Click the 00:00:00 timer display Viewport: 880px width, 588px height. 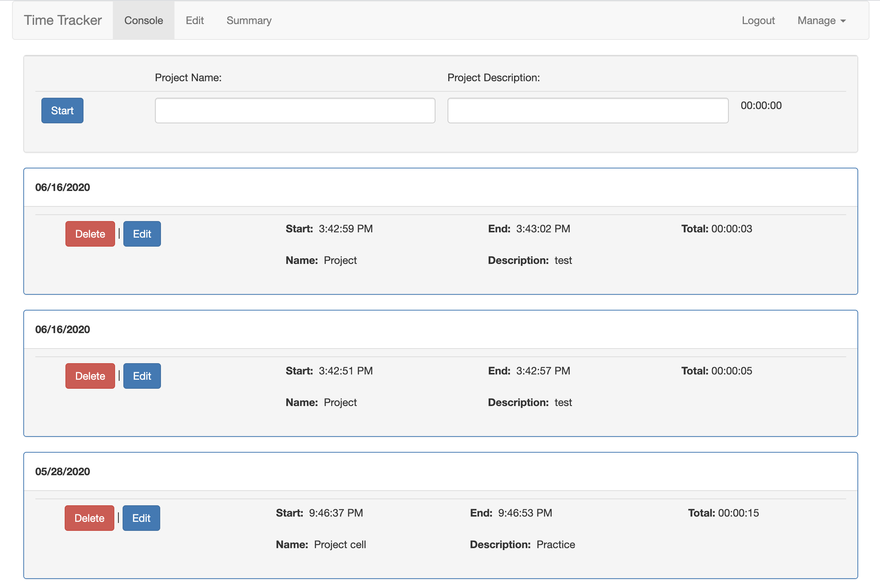pyautogui.click(x=761, y=105)
